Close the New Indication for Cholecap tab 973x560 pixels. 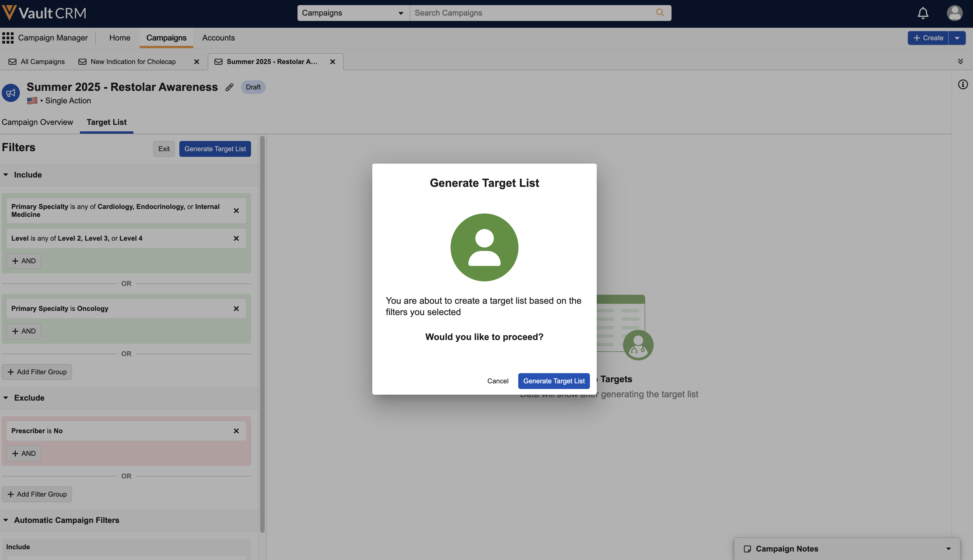pos(197,61)
